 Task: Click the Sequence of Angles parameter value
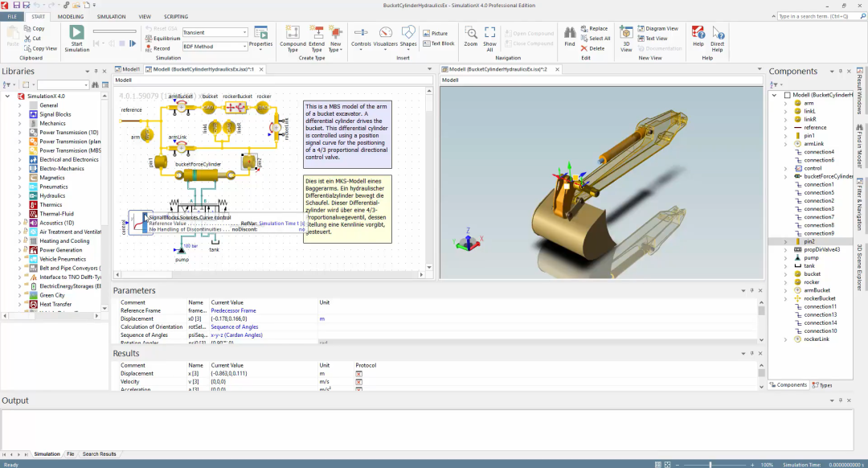(x=234, y=326)
